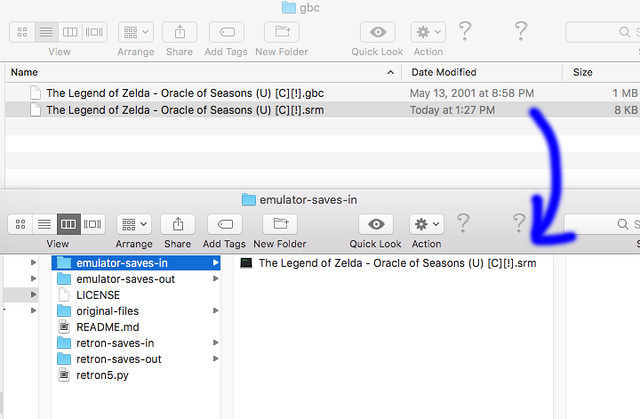Click search field in gbc window

click(x=602, y=32)
